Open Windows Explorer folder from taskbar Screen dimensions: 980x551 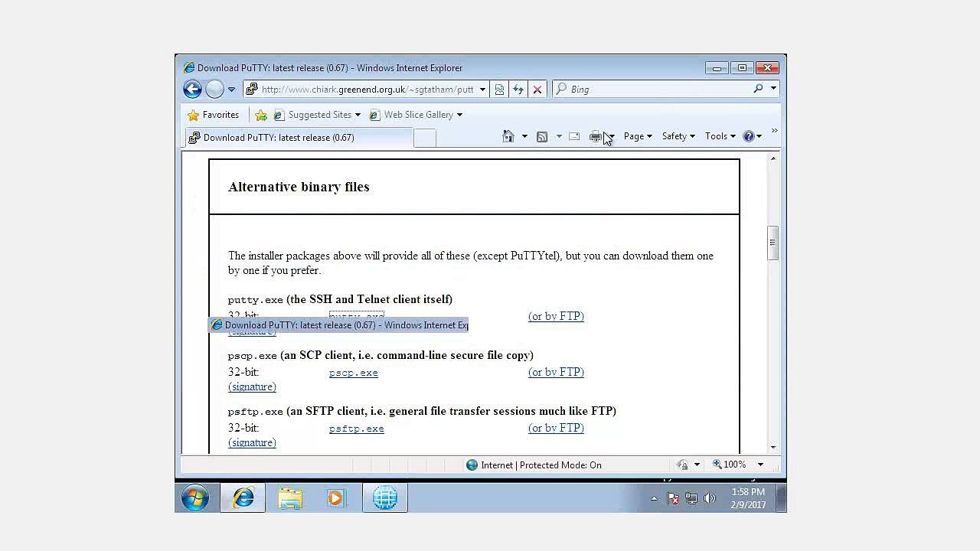tap(290, 498)
